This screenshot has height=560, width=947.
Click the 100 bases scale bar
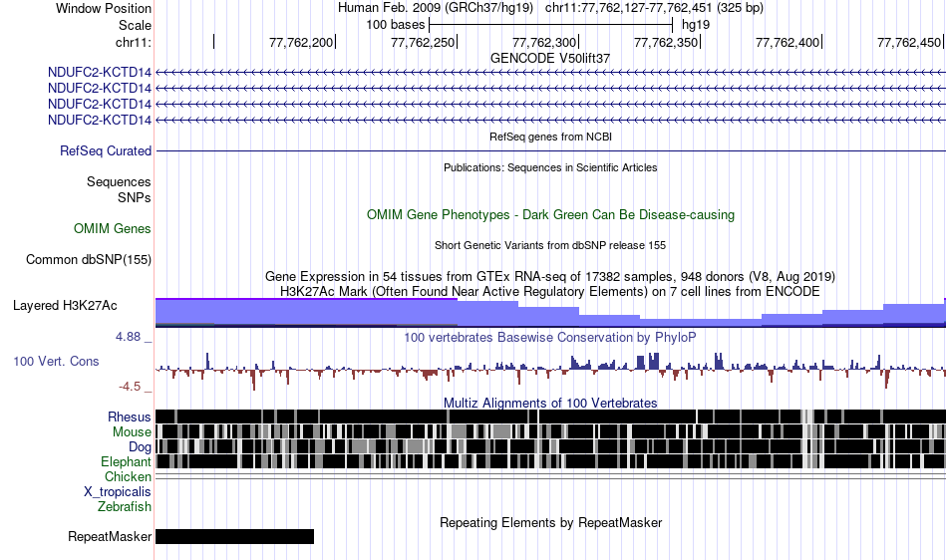click(x=550, y=25)
